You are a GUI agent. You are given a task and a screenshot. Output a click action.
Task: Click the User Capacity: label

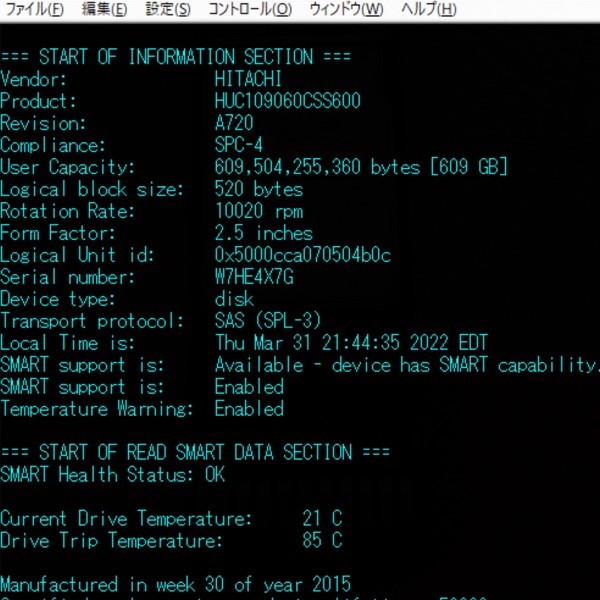67,167
